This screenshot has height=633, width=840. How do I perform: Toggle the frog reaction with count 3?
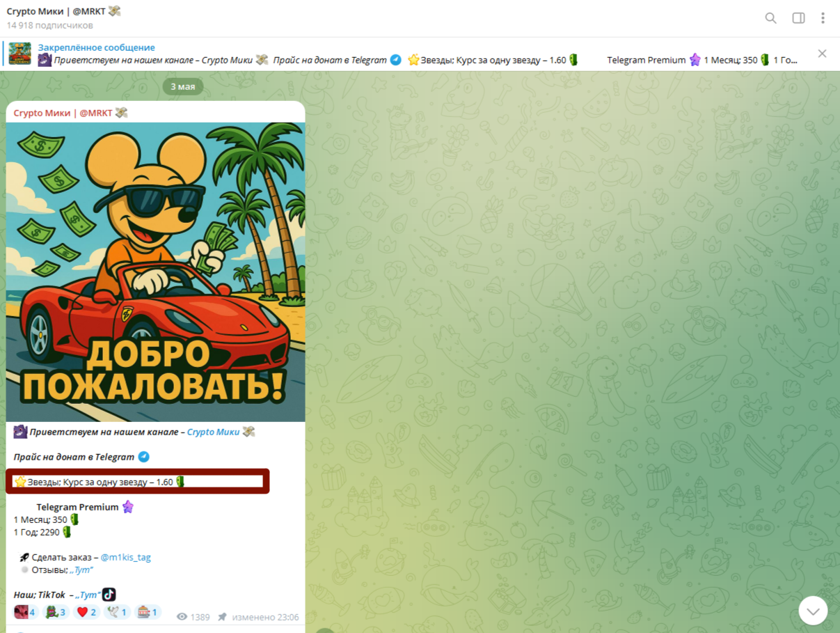click(x=55, y=612)
